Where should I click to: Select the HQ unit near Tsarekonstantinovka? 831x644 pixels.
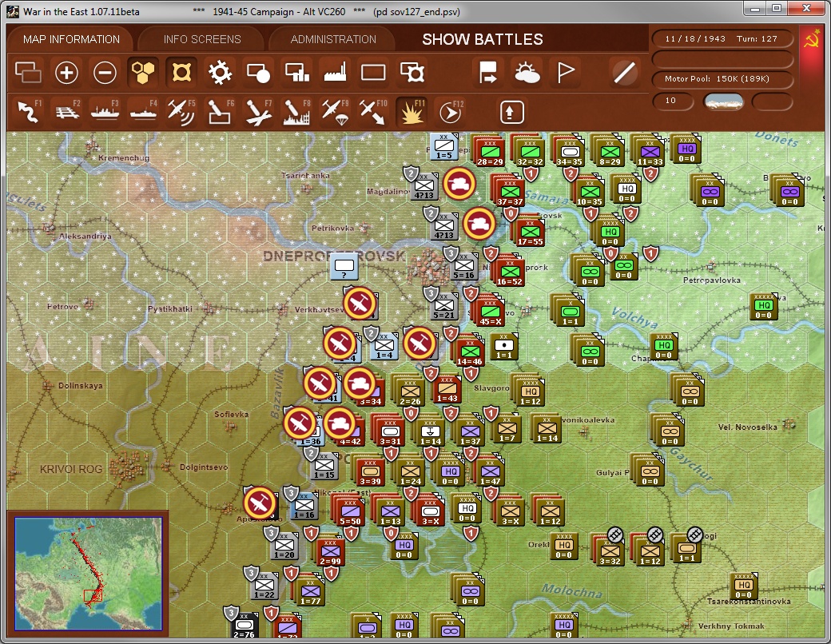(x=744, y=586)
